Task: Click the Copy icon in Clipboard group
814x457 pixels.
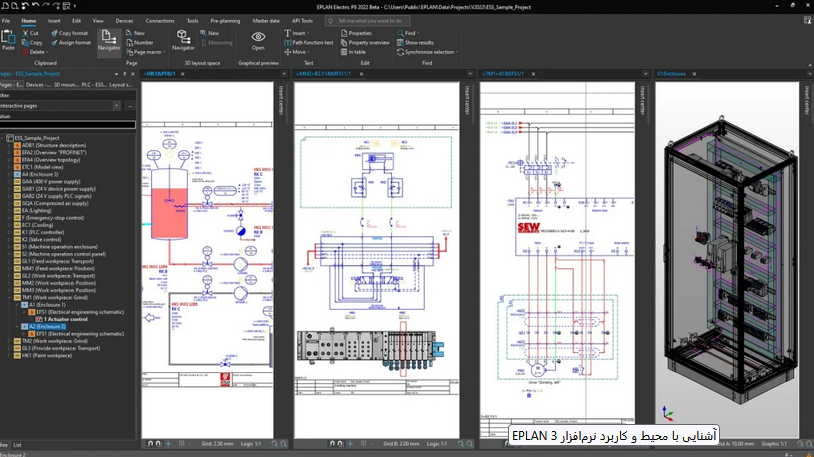Action: point(25,43)
